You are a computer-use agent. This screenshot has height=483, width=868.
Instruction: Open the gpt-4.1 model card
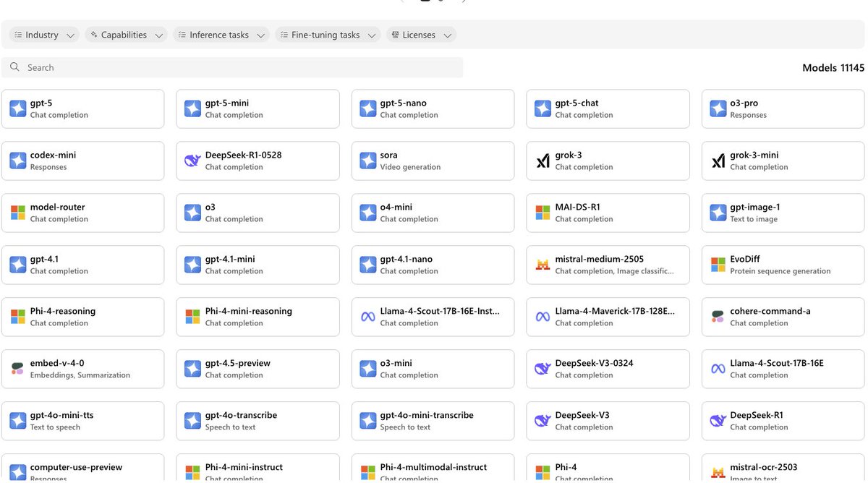pyautogui.click(x=82, y=265)
